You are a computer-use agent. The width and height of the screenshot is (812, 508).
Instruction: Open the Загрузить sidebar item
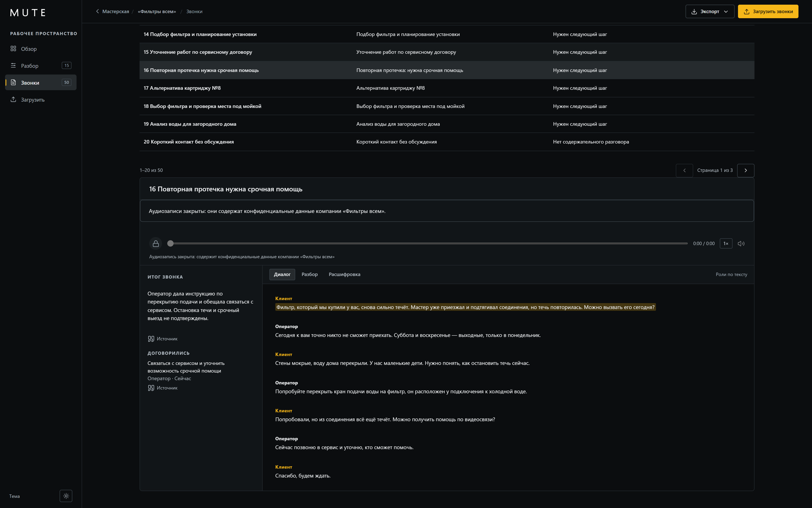(x=41, y=99)
